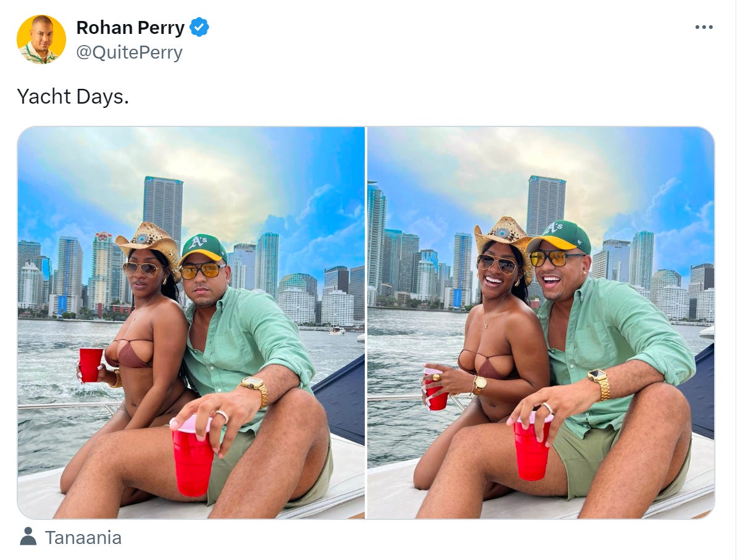This screenshot has height=560, width=737.
Task: Open the tagged user Tanaania
Action: coord(83,537)
